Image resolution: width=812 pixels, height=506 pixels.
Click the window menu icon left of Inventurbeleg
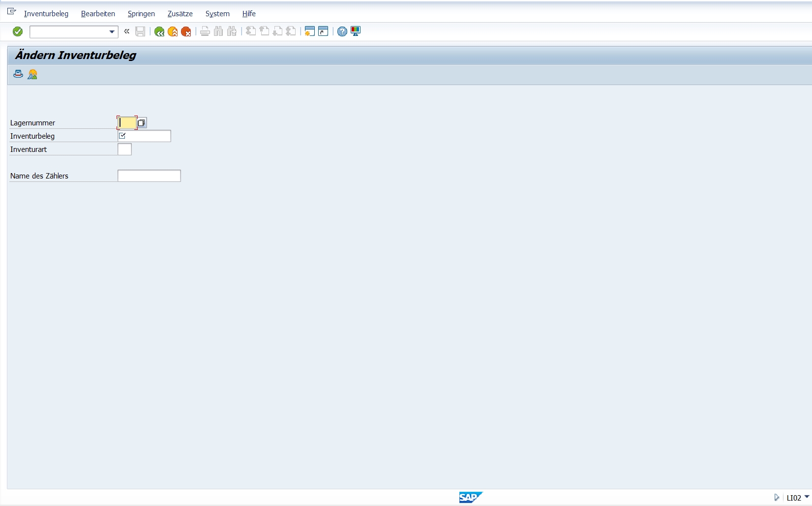pos(12,11)
